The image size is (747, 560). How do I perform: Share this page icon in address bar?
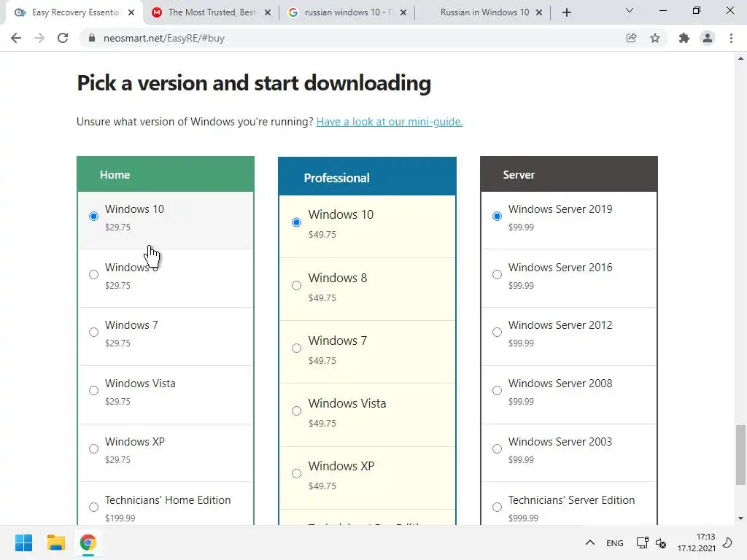[631, 38]
